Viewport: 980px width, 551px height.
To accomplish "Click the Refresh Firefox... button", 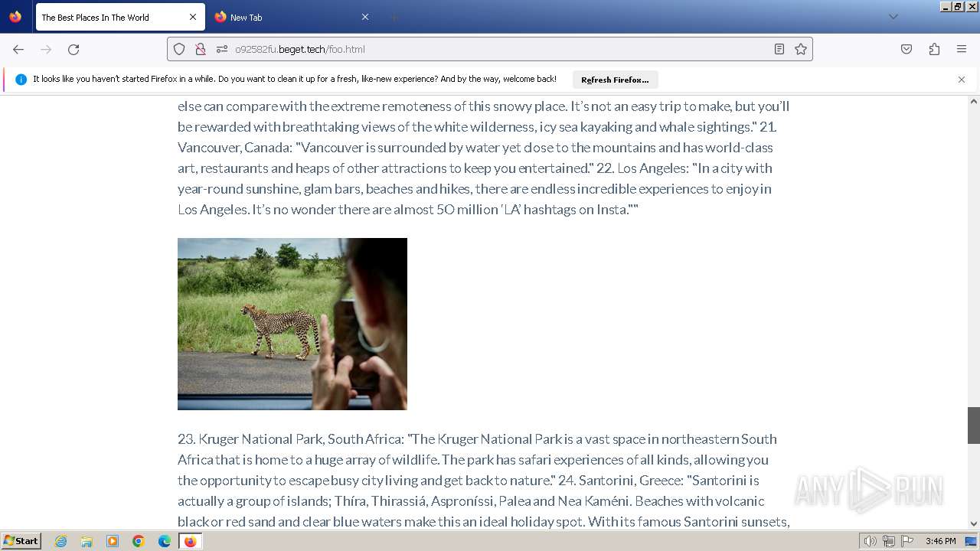I will [615, 80].
